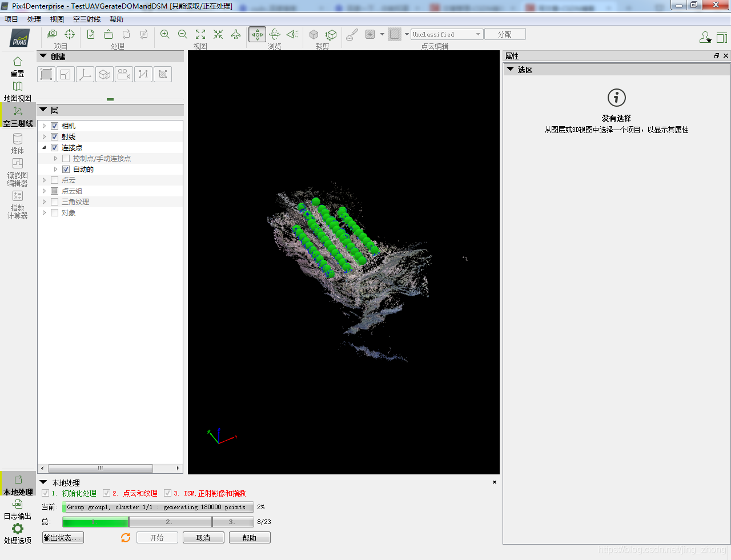Click the new processing area icon
Viewport: 731px width, 560px height.
(46, 74)
